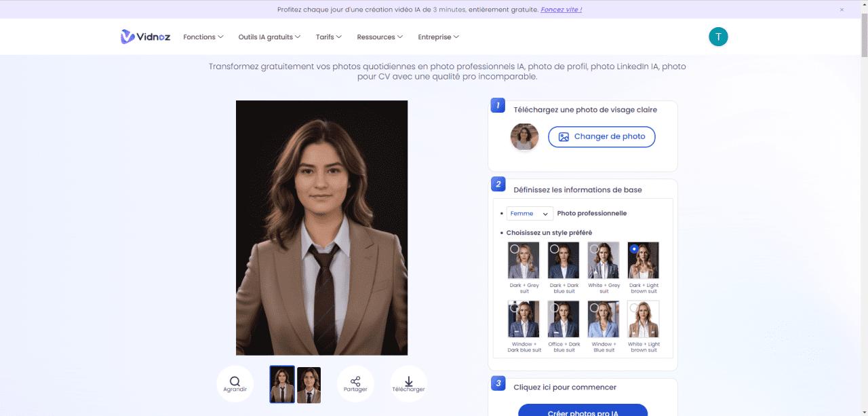868x416 pixels.
Task: Open the user account avatar T
Action: 718,37
